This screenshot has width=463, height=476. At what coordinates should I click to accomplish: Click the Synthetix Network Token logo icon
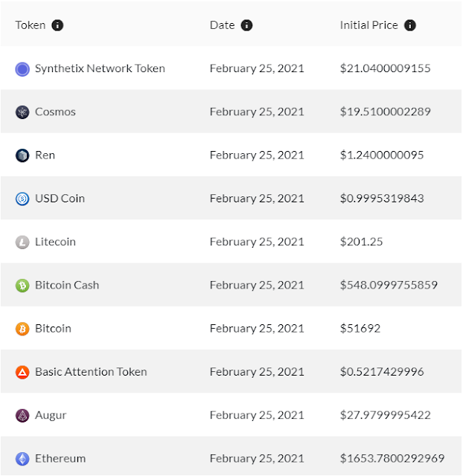point(22,69)
